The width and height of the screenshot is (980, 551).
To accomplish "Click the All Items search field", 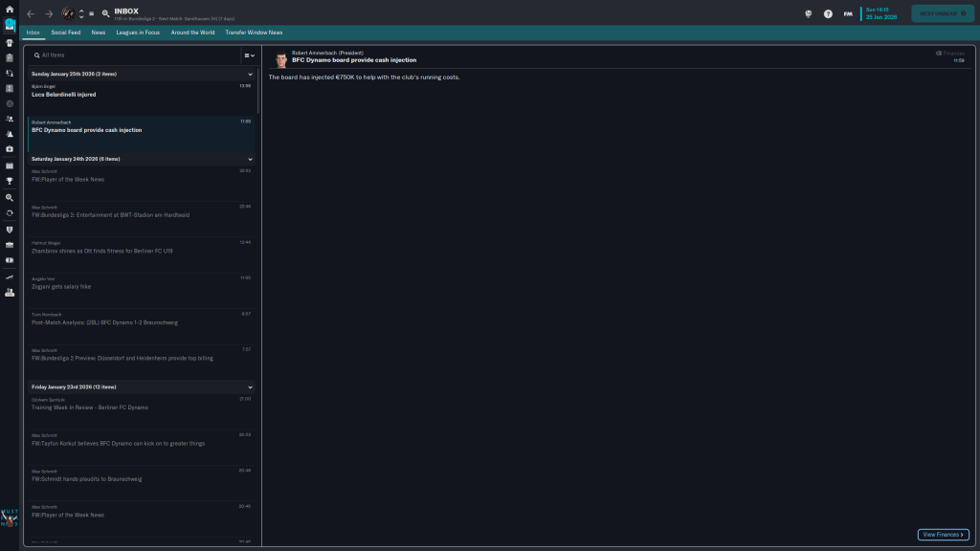I will 134,55.
